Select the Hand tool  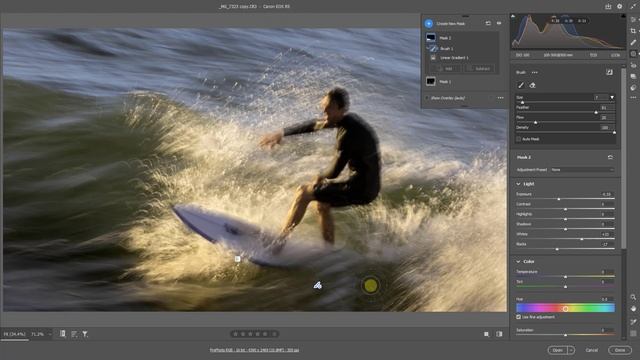point(633,309)
